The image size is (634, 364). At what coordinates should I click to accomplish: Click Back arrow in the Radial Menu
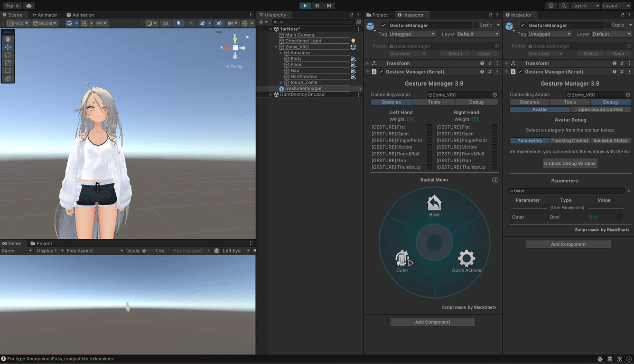coord(434,202)
